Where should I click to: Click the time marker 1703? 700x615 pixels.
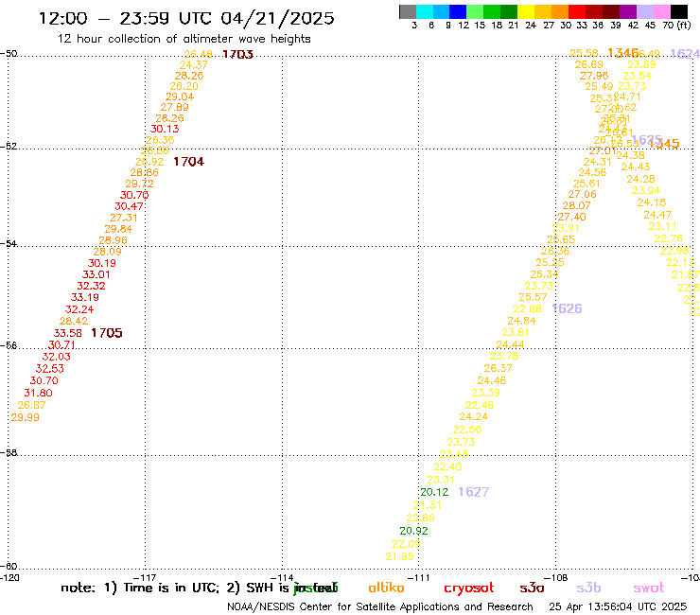pyautogui.click(x=237, y=55)
